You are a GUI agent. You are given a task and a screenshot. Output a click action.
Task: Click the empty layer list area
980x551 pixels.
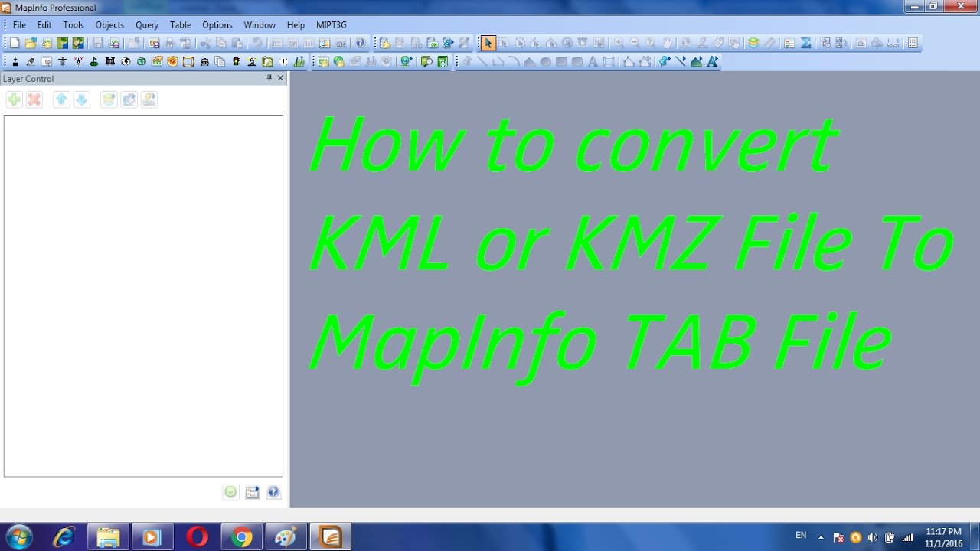tap(143, 295)
